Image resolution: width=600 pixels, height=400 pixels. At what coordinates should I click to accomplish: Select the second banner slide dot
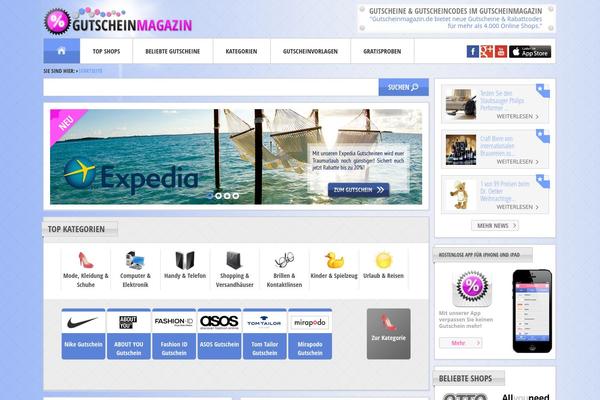pyautogui.click(x=218, y=196)
